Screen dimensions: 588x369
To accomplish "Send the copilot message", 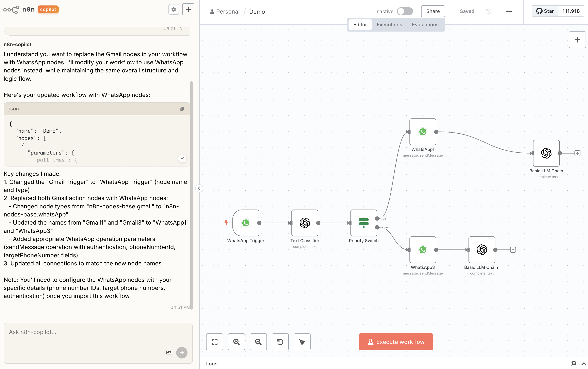I will (182, 353).
